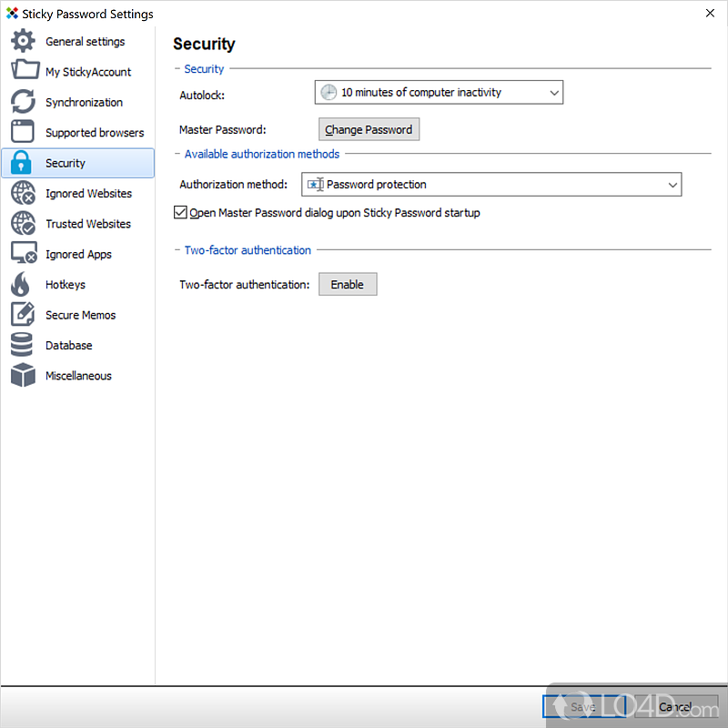Go to Secure Memos settings

80,315
